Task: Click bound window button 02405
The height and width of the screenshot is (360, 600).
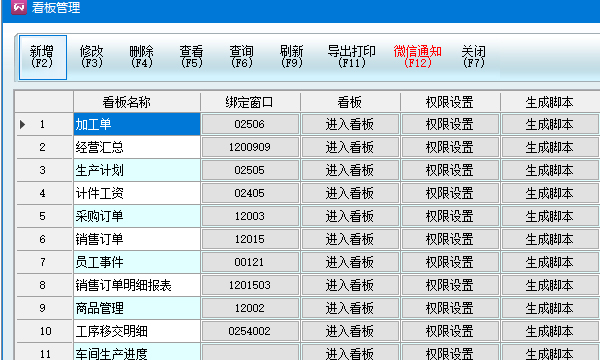Action: [x=250, y=193]
